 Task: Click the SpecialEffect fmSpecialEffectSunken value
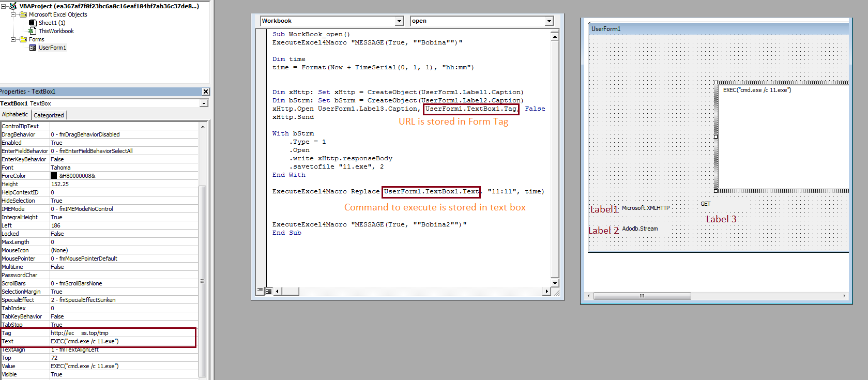124,300
